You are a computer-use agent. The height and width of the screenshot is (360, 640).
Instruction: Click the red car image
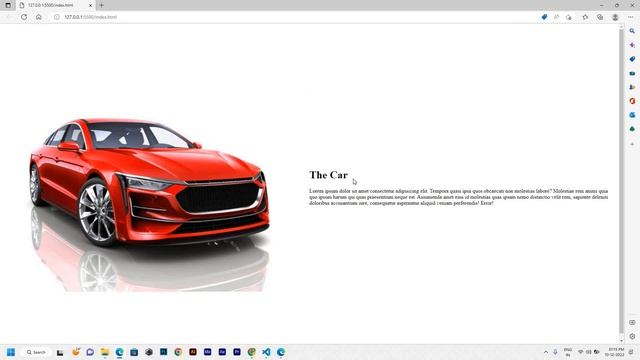[x=150, y=205]
